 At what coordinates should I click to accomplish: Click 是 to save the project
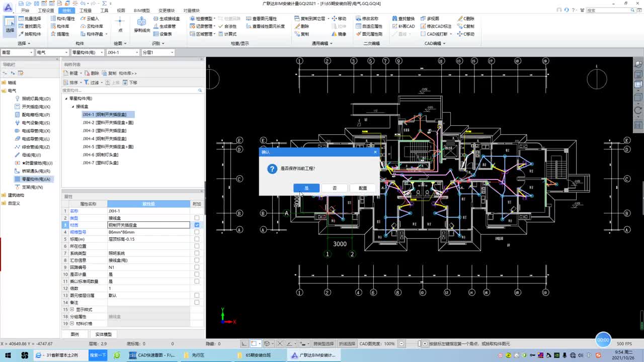306,188
